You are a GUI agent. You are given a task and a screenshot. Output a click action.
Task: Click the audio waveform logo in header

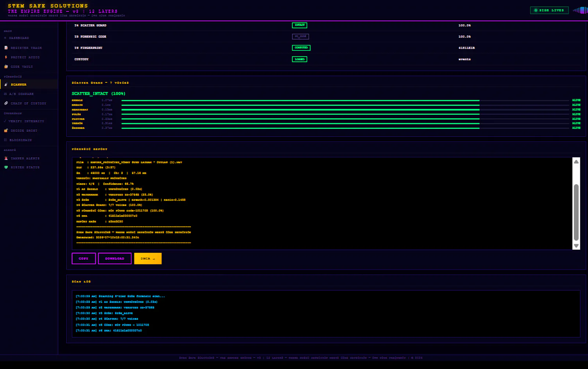(580, 10)
